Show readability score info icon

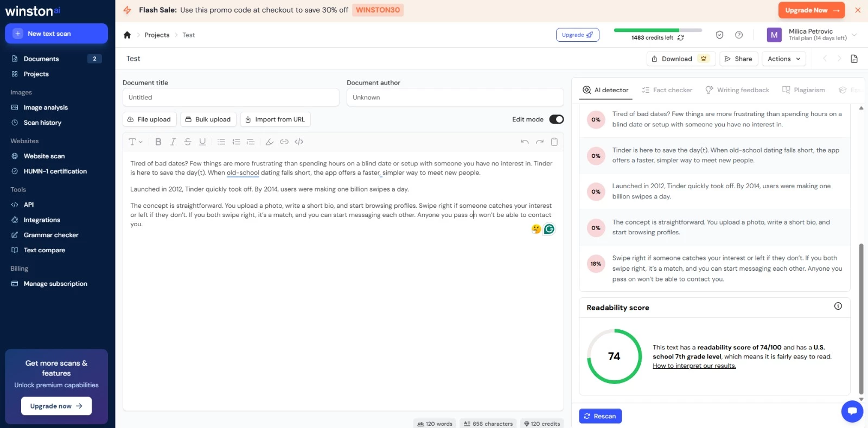point(838,306)
